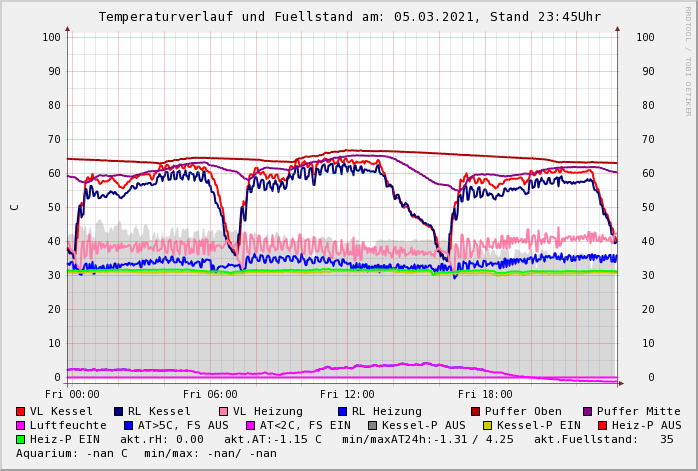The image size is (698, 471).
Task: Click the Temperaturverlauf und Fuellstand chart title
Action: [x=349, y=17]
